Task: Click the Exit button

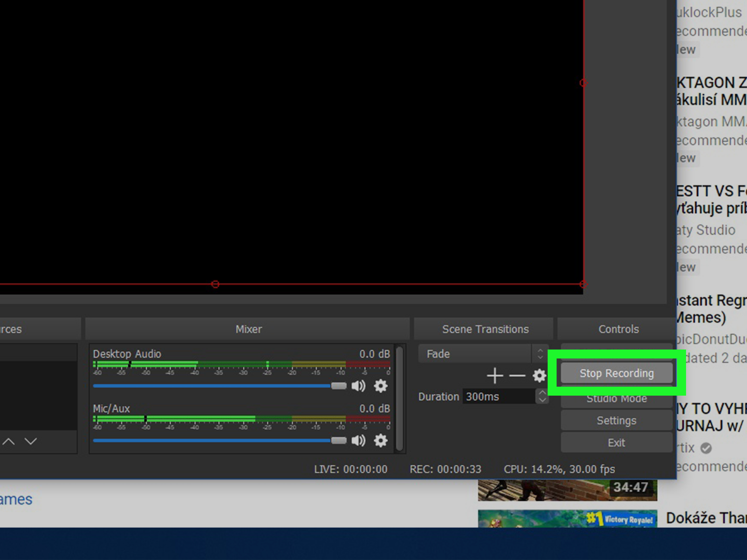Action: [617, 442]
